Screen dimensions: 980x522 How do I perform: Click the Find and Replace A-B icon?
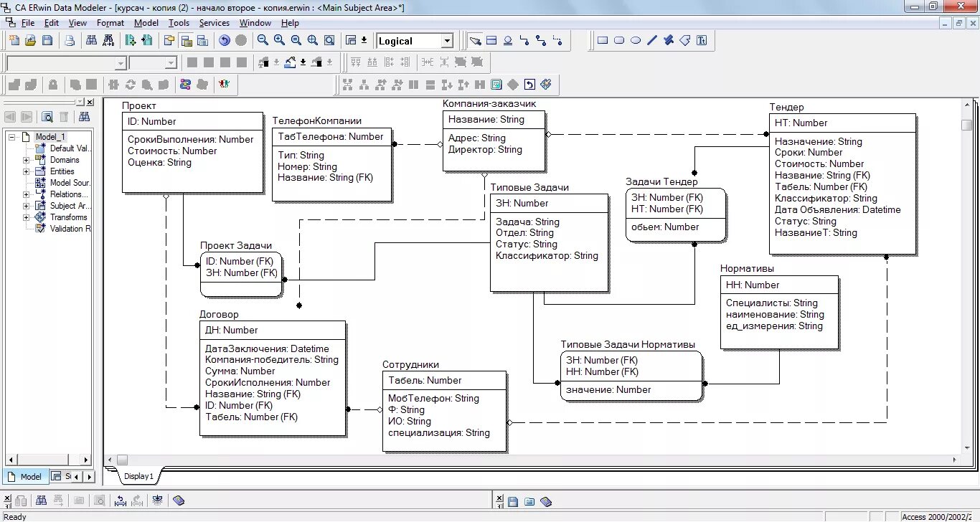tap(108, 41)
